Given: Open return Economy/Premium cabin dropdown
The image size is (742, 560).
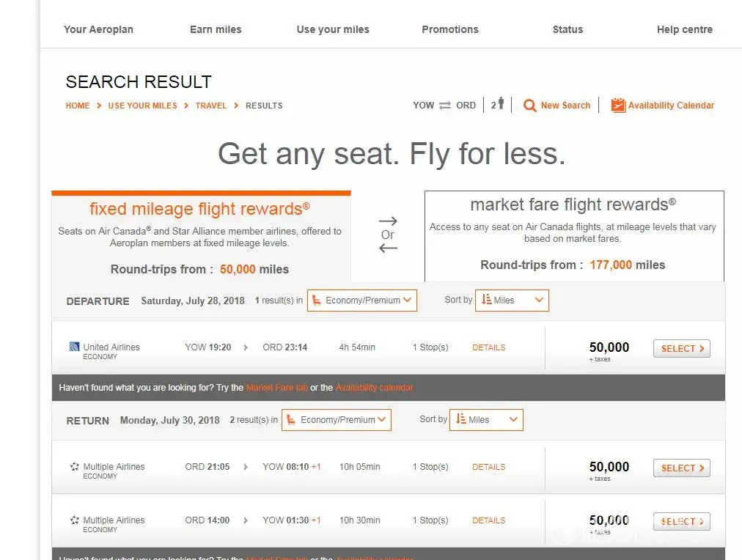Looking at the screenshot, I should [x=337, y=420].
